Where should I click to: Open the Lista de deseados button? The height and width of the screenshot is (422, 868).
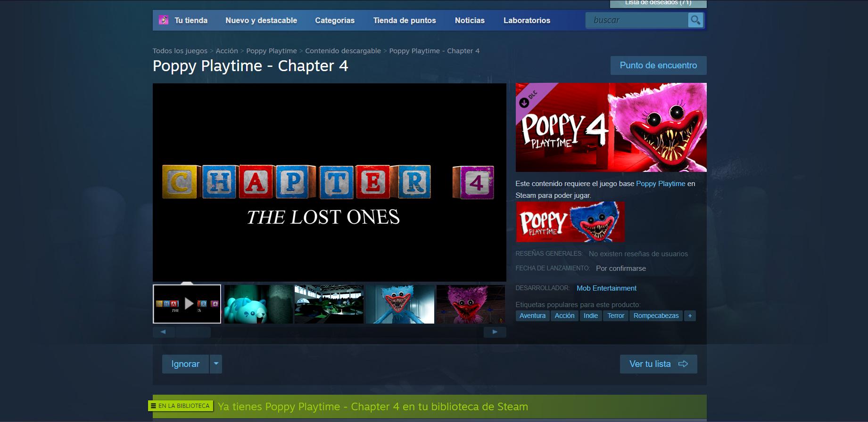click(x=658, y=3)
